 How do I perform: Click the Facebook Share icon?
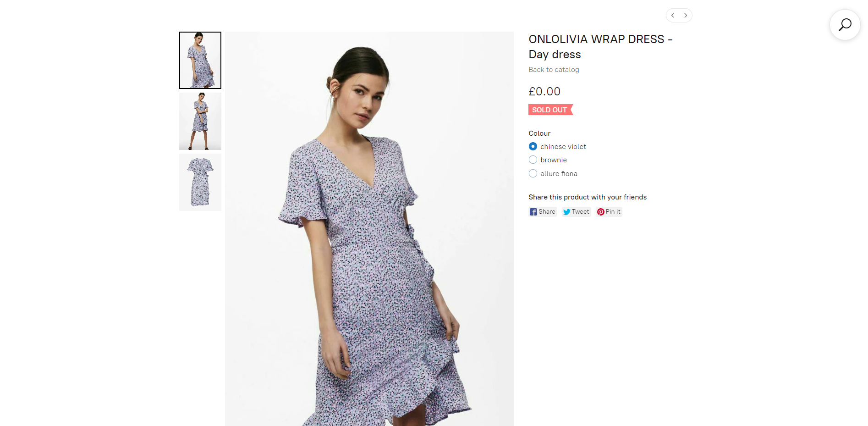pyautogui.click(x=533, y=212)
